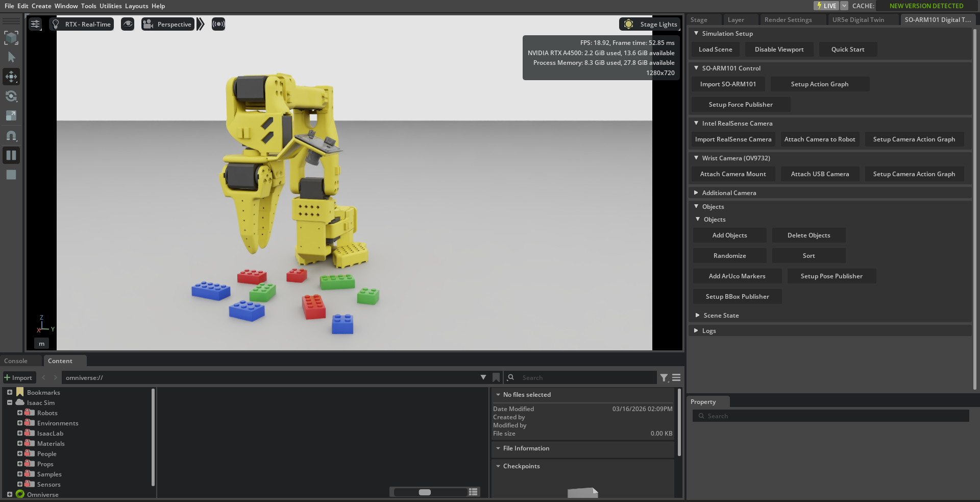Image resolution: width=980 pixels, height=502 pixels.
Task: Toggle the magnet Snap tool
Action: point(11,136)
